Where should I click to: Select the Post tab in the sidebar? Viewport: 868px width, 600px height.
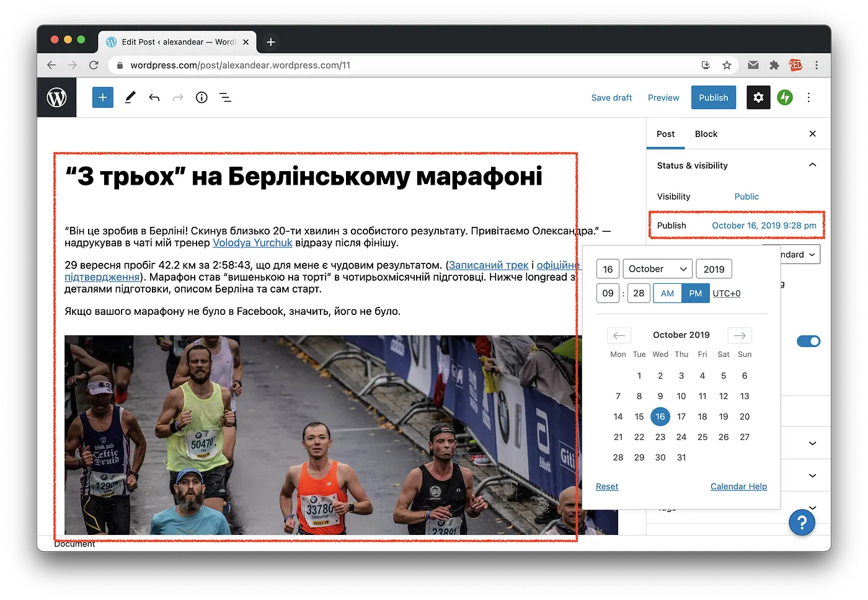(x=665, y=133)
